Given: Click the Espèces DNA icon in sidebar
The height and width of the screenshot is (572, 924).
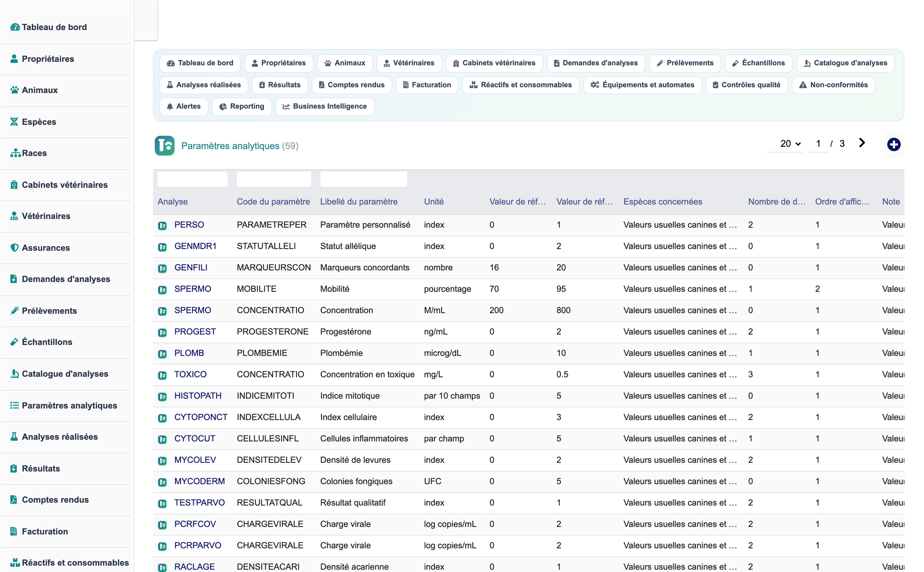Looking at the screenshot, I should point(14,122).
